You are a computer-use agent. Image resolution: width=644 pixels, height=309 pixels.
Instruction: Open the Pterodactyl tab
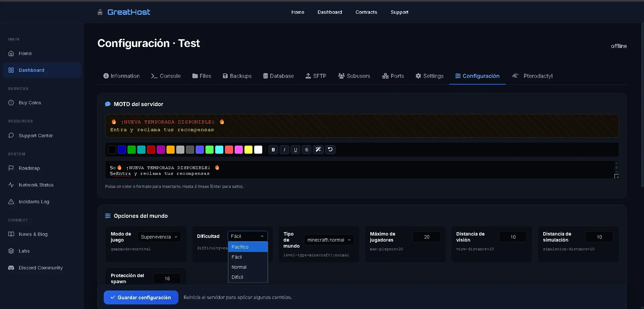tap(532, 76)
